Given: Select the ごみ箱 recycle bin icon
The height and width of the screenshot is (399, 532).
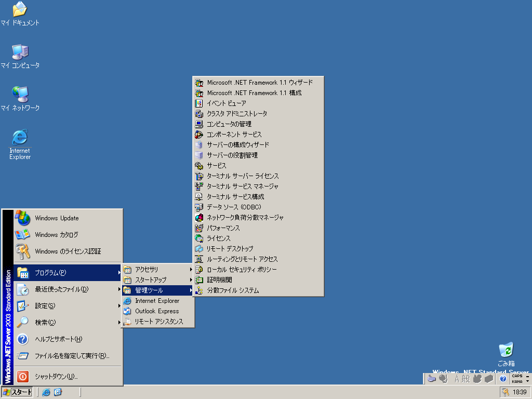Looking at the screenshot, I should (x=506, y=350).
